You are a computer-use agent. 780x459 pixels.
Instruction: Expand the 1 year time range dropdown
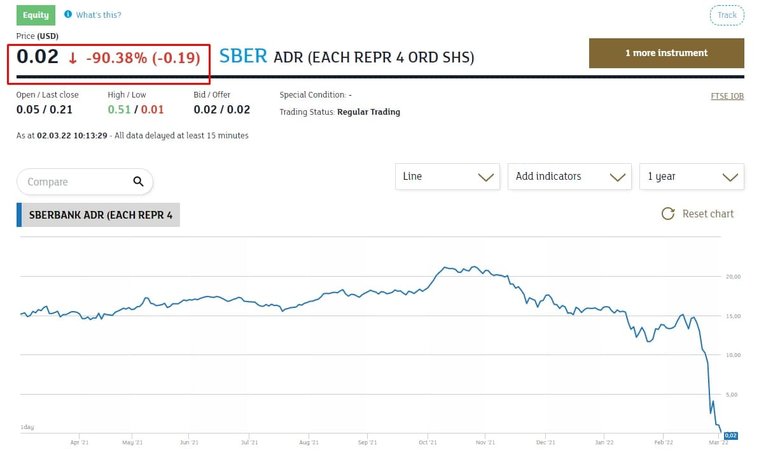pos(691,176)
